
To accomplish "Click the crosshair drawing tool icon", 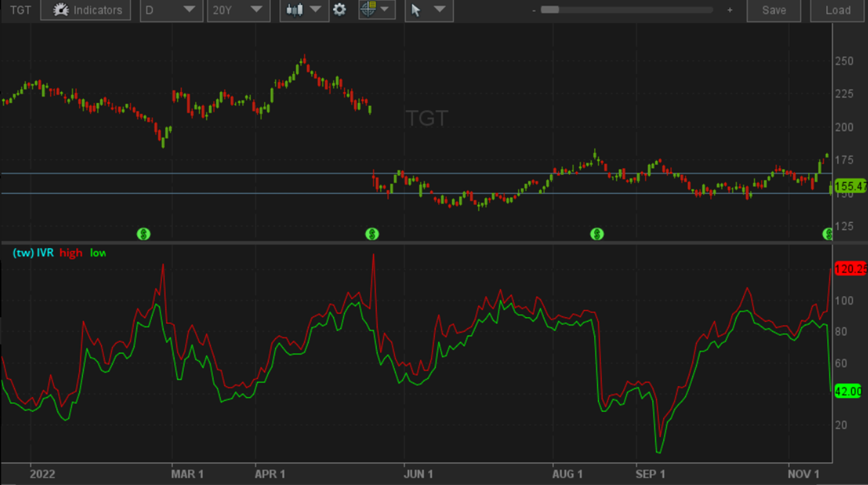I will 368,10.
